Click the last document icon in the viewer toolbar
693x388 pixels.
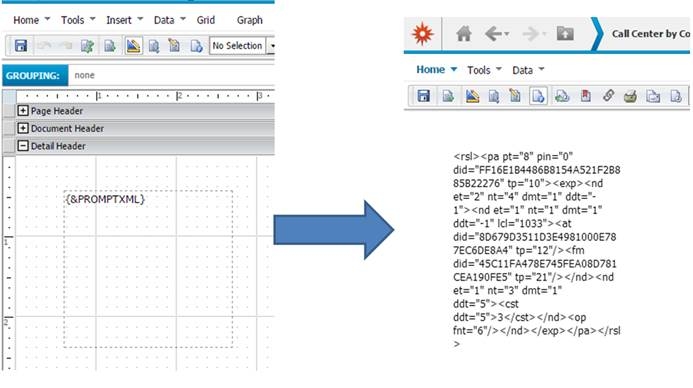(x=676, y=96)
